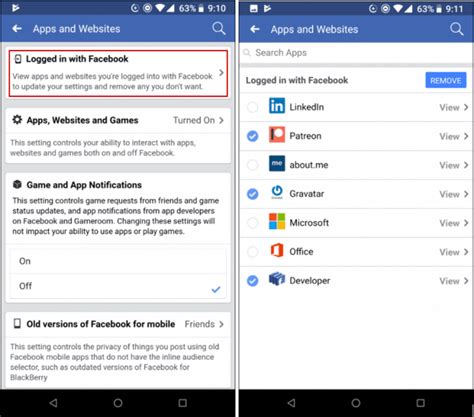Uncheck the Developer selection circle
This screenshot has width=474, height=417.
[x=253, y=281]
